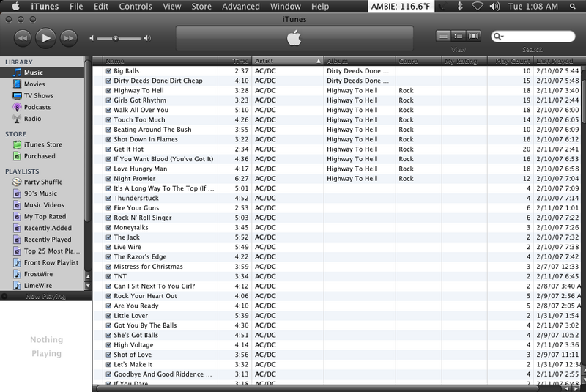
Task: Uncheck the TNT track
Action: click(x=108, y=276)
